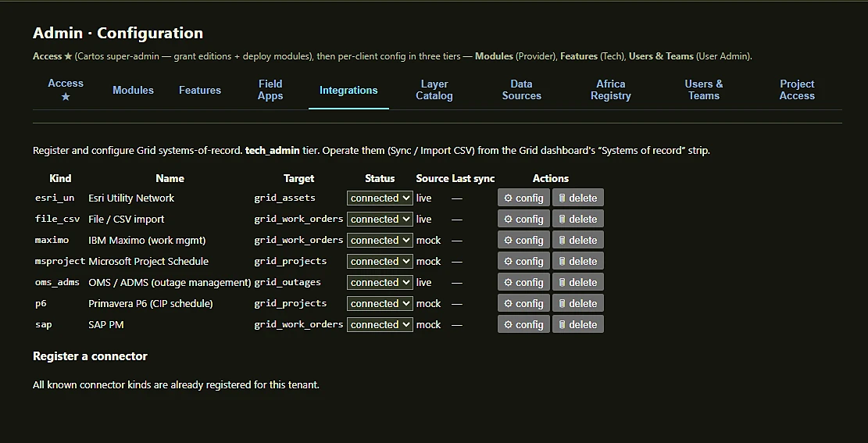Click the 'p6' kind cell
Screen dimensions: 868x443
(41, 303)
